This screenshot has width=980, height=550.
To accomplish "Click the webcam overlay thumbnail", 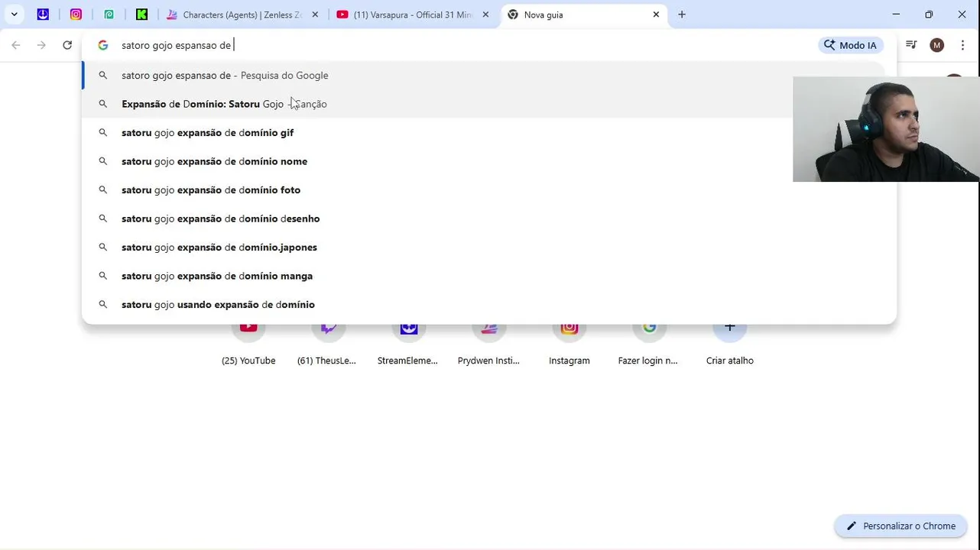I will click(x=886, y=129).
